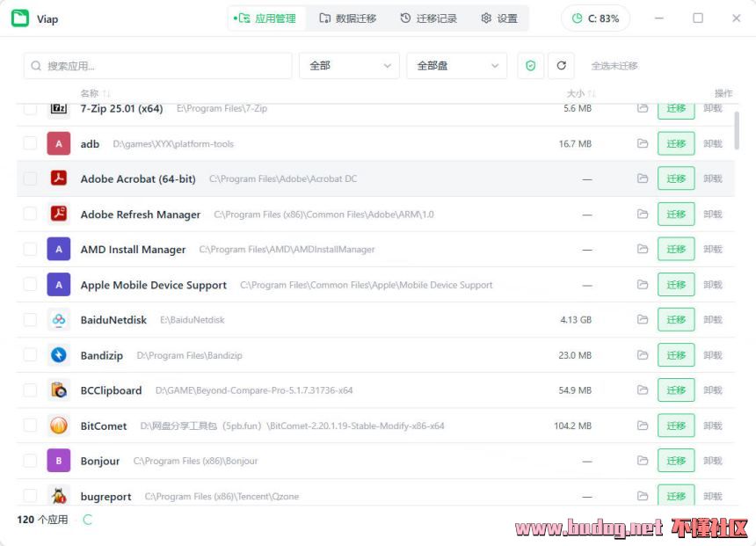Tick the checkbox for adb
Image resolution: width=756 pixels, height=546 pixels.
pyautogui.click(x=30, y=143)
